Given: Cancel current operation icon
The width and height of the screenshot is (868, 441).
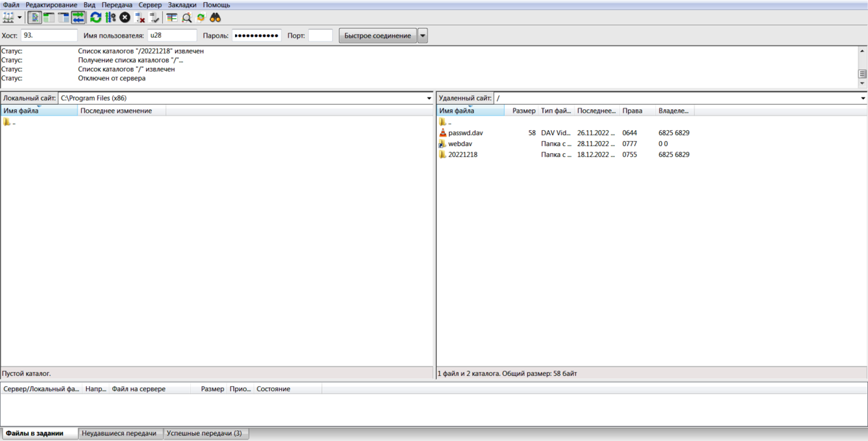Looking at the screenshot, I should coord(124,17).
